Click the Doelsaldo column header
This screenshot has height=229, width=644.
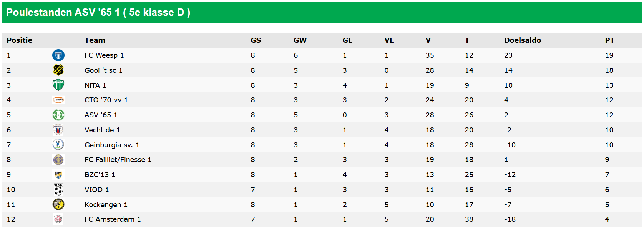point(522,40)
